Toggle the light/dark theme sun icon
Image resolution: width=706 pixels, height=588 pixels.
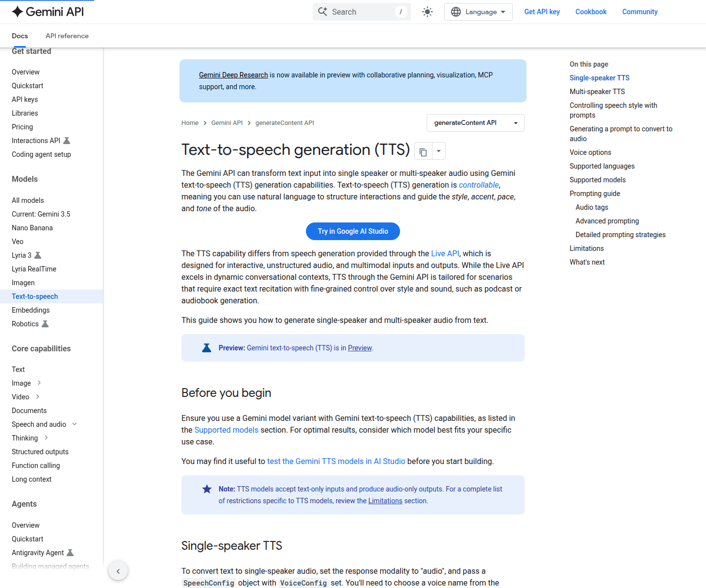click(428, 12)
